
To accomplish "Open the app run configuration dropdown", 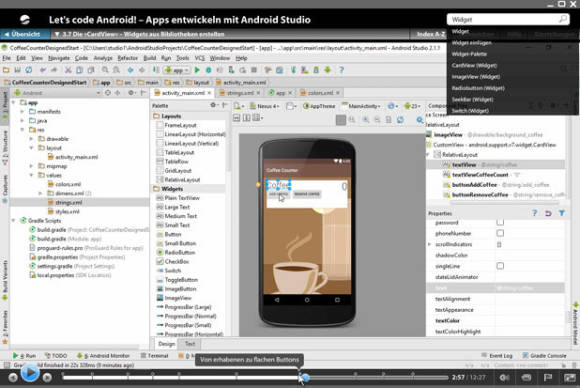I will [178, 70].
